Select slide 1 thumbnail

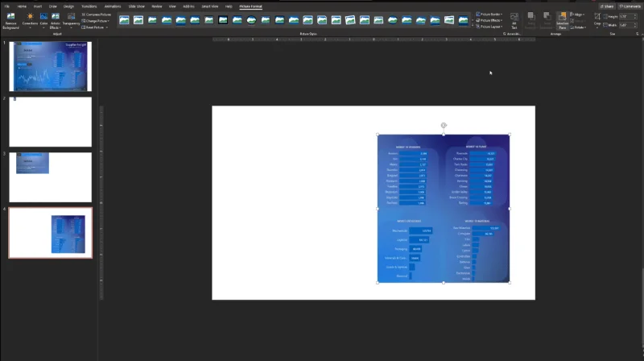click(x=51, y=66)
